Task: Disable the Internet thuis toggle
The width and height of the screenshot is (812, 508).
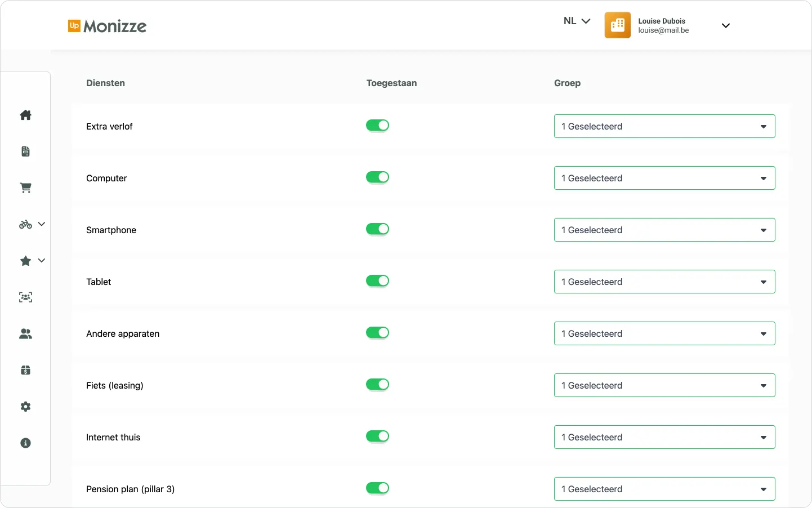Action: coord(378,436)
